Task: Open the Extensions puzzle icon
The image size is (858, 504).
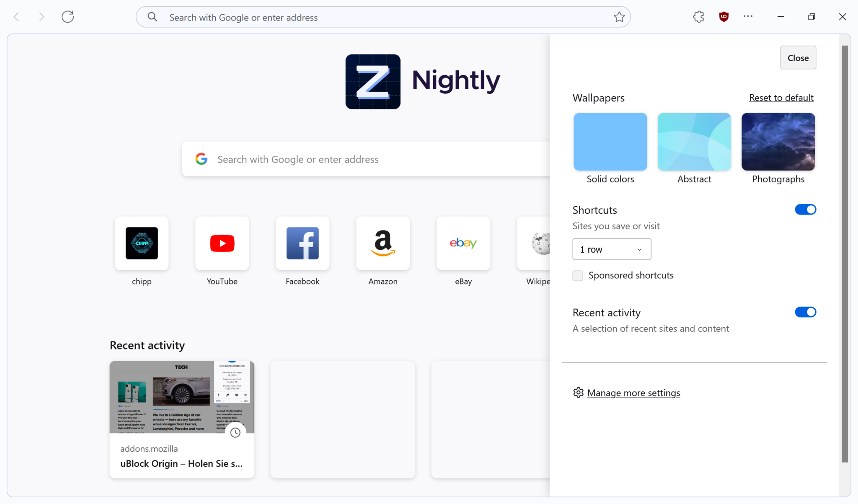Action: point(698,17)
